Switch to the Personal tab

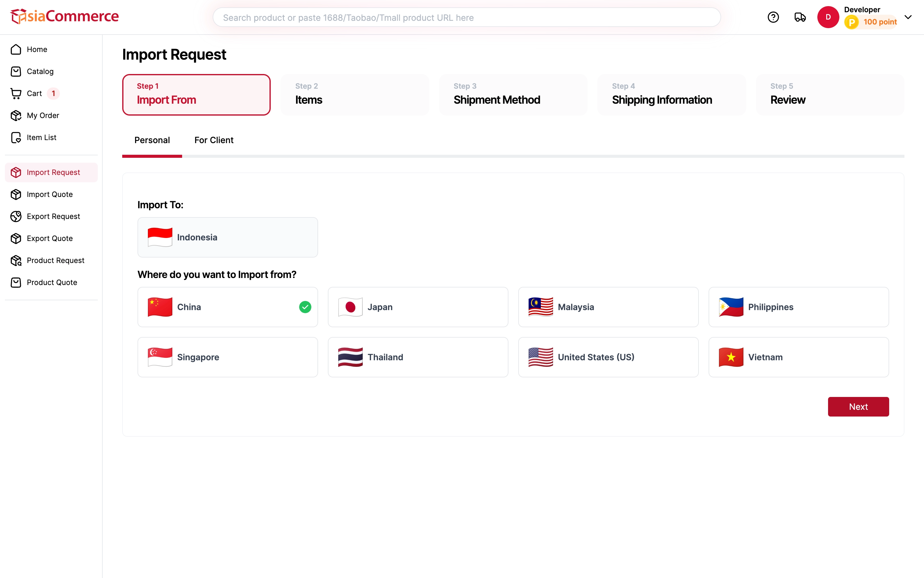point(152,140)
